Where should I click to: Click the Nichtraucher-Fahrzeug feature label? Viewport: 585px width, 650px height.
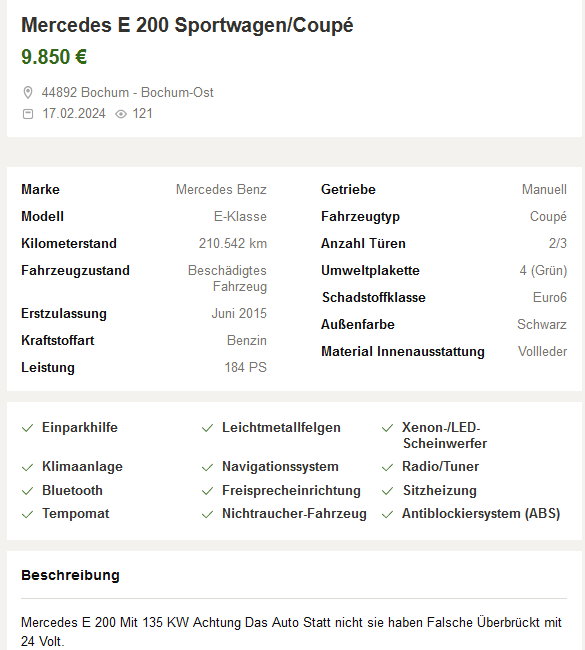coord(294,514)
